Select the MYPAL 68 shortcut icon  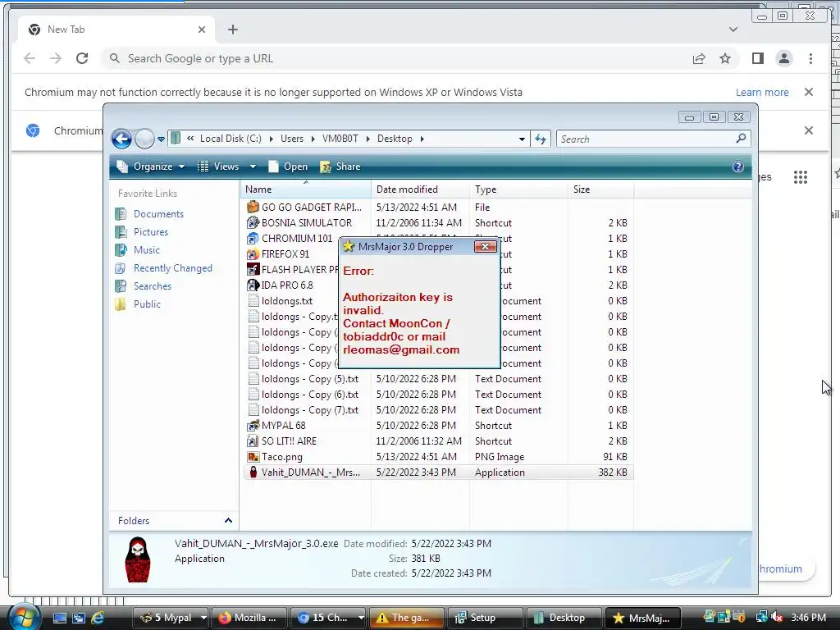tap(253, 426)
